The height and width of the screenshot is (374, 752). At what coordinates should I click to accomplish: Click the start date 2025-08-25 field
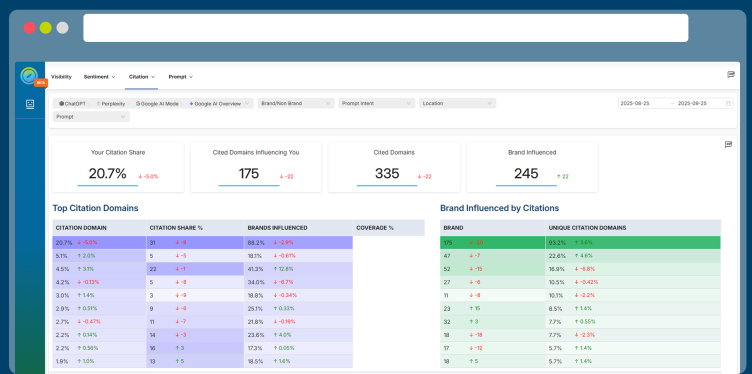coord(634,103)
